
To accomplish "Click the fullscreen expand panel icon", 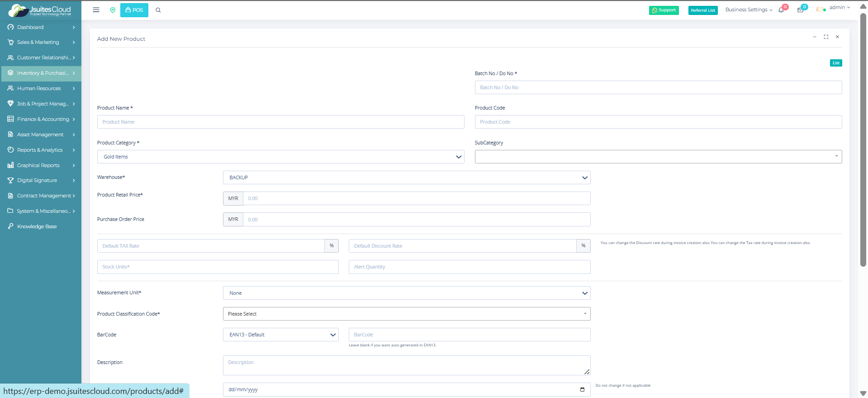I will pos(826,37).
